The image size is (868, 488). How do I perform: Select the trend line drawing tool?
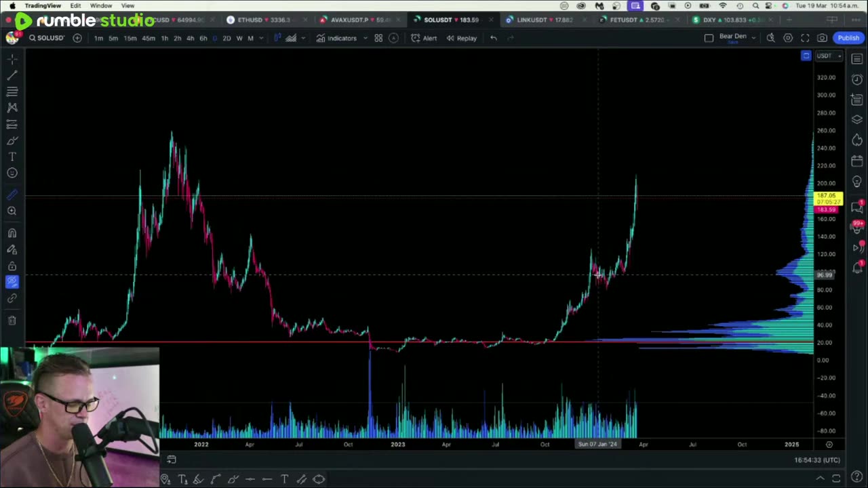coord(12,75)
